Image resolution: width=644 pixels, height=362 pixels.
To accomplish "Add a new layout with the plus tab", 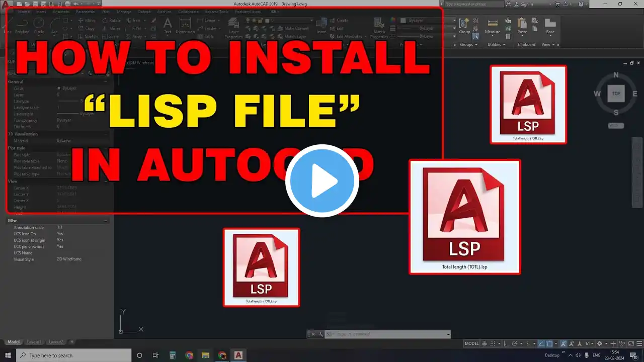I will click(72, 342).
